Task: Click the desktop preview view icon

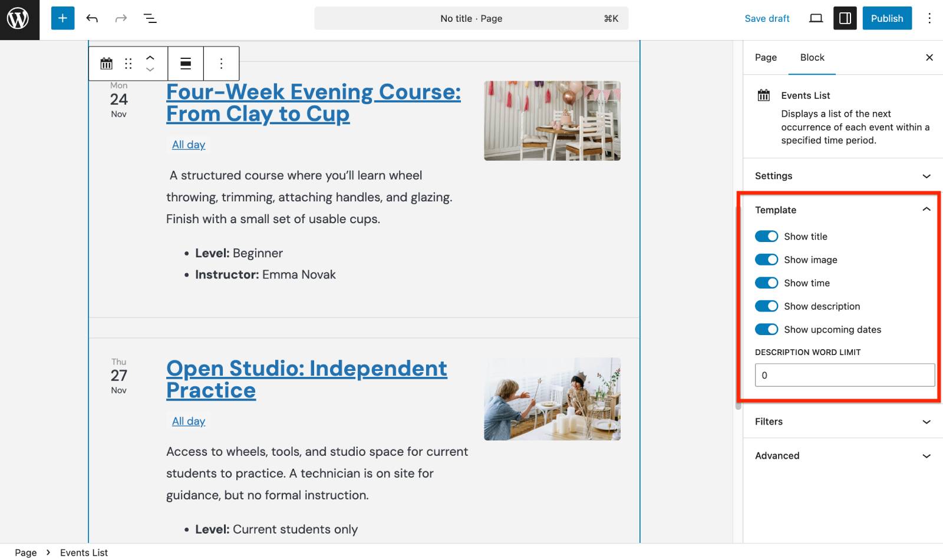Action: click(816, 18)
